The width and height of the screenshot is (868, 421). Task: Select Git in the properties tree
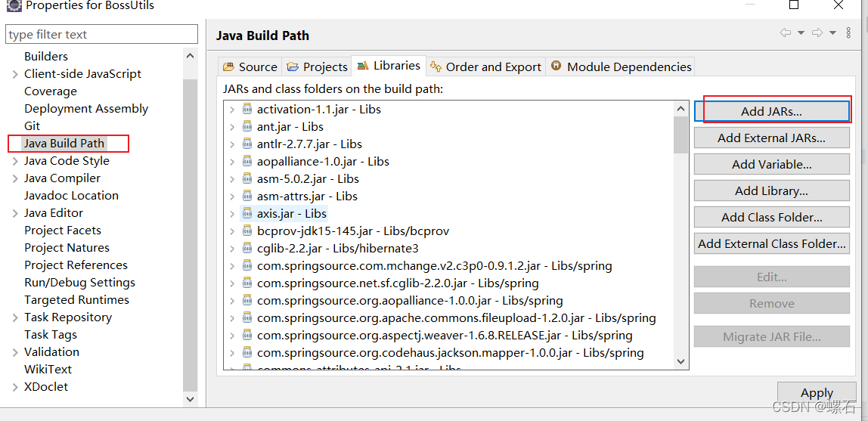[x=32, y=126]
